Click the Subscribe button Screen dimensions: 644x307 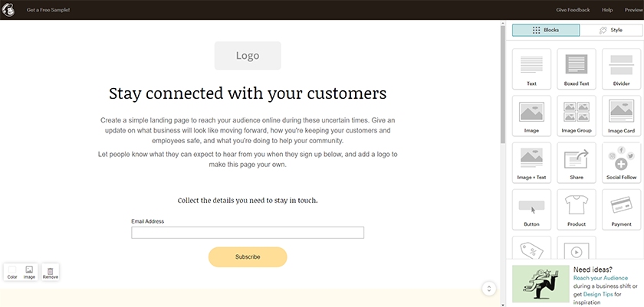coord(248,257)
